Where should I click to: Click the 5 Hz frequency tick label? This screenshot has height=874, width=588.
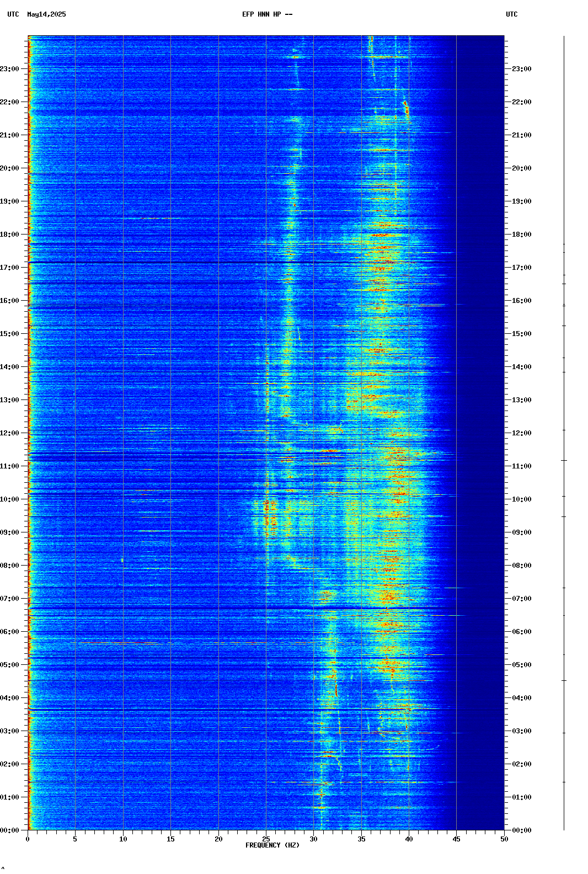click(75, 839)
